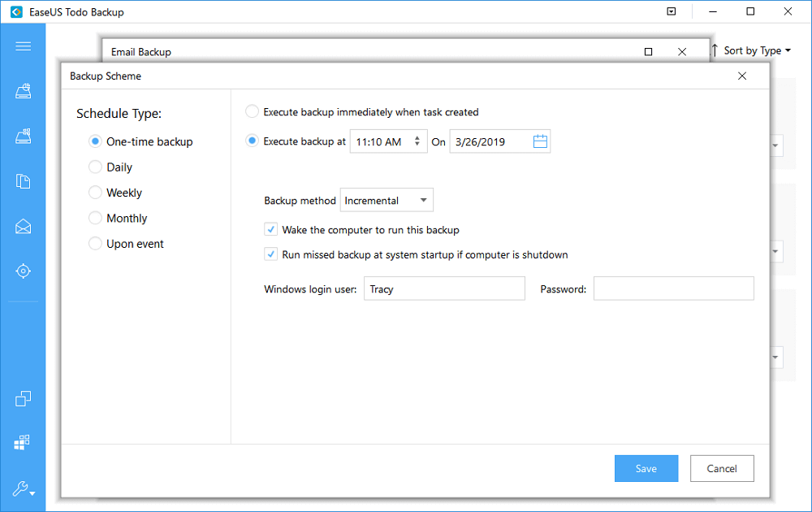812x512 pixels.
Task: Select Daily schedule type
Action: click(110, 167)
